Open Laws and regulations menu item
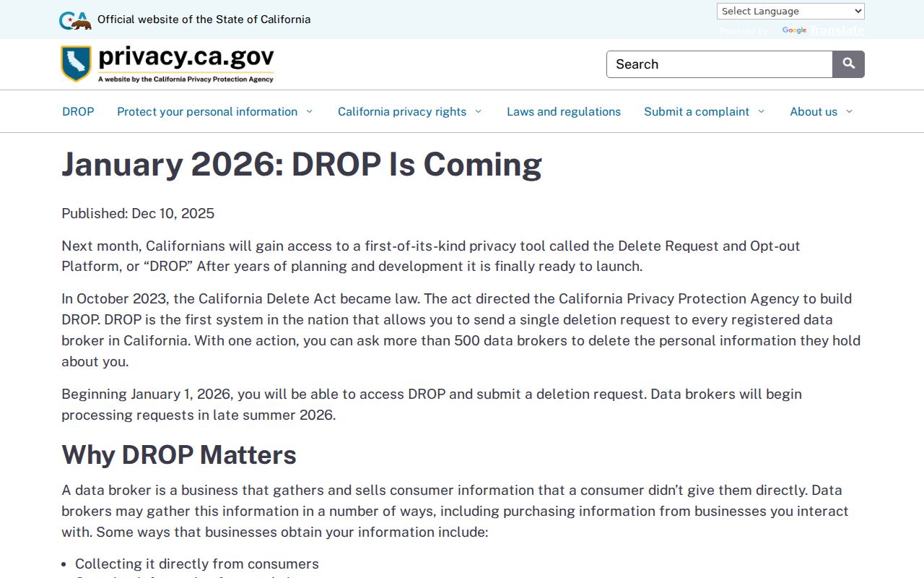 pyautogui.click(x=564, y=111)
